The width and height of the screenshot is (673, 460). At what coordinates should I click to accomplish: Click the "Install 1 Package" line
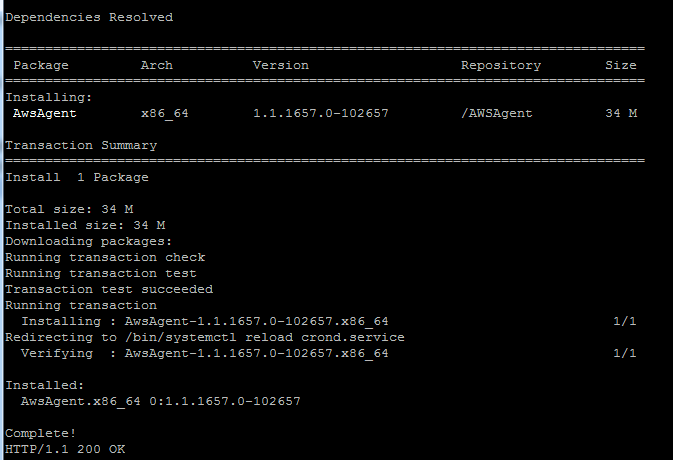[x=77, y=177]
